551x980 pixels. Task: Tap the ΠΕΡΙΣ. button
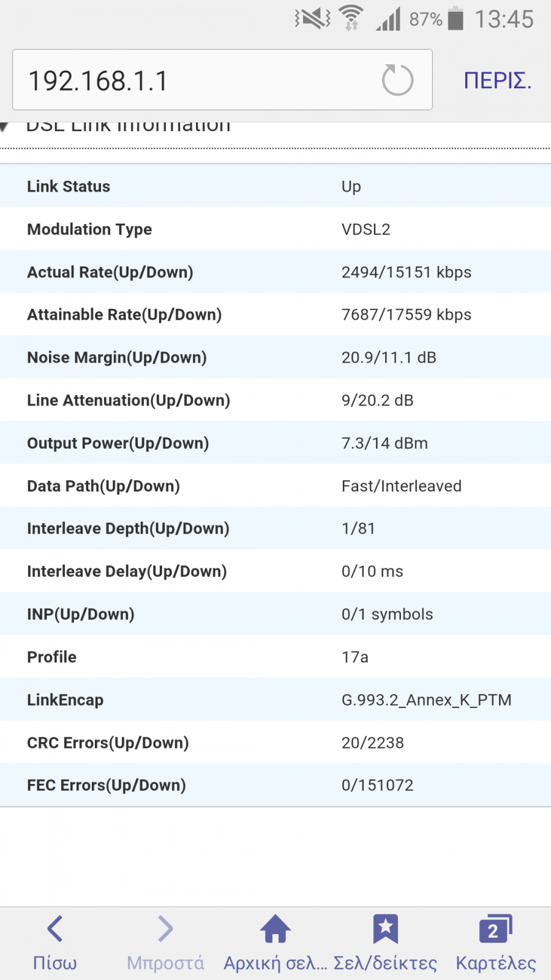click(498, 80)
